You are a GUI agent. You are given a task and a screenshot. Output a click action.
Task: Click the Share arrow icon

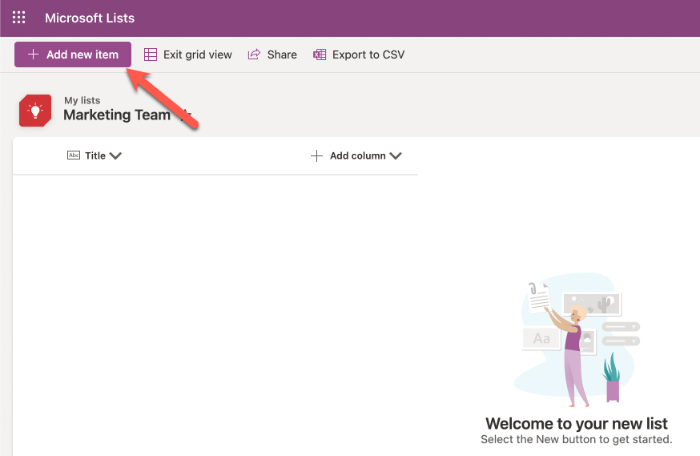coord(254,54)
